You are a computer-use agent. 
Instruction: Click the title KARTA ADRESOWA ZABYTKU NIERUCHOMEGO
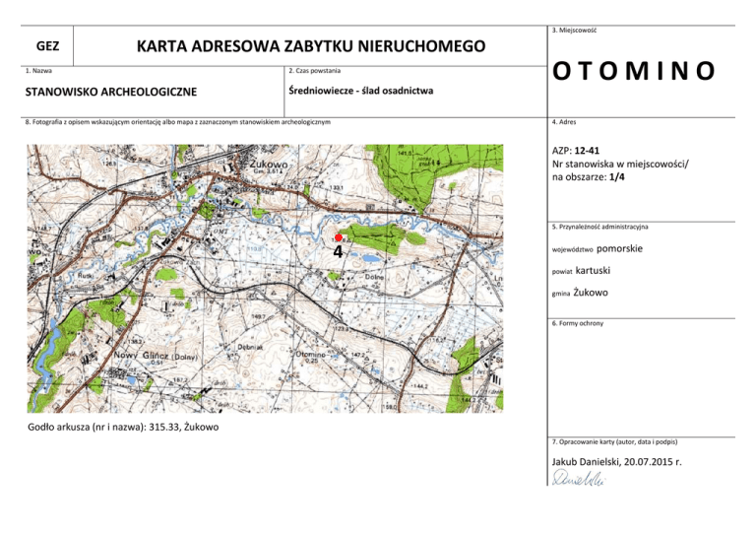coord(311,46)
